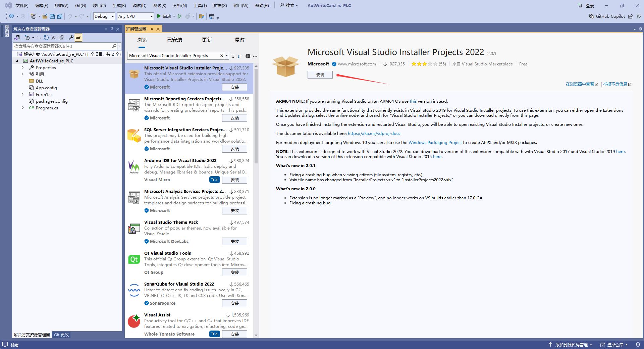Pin the Solution Explorer panel
Viewport: 644px width, 349px height.
pyautogui.click(x=112, y=29)
